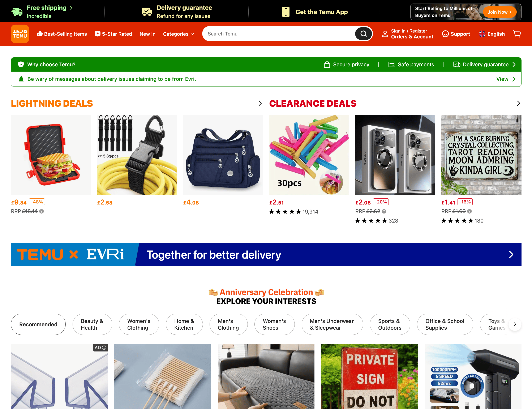Image resolution: width=532 pixels, height=409 pixels.
Task: Click the Evri warning bell icon
Action: (21, 79)
